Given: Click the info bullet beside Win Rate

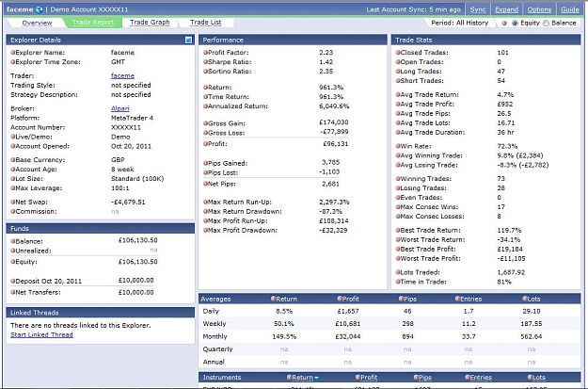Looking at the screenshot, I should pyautogui.click(x=398, y=146).
